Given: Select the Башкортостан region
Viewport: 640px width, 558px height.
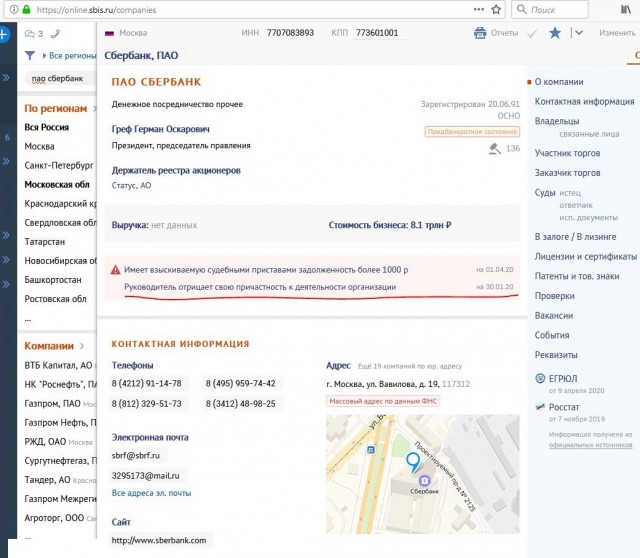Looking at the screenshot, I should (53, 280).
